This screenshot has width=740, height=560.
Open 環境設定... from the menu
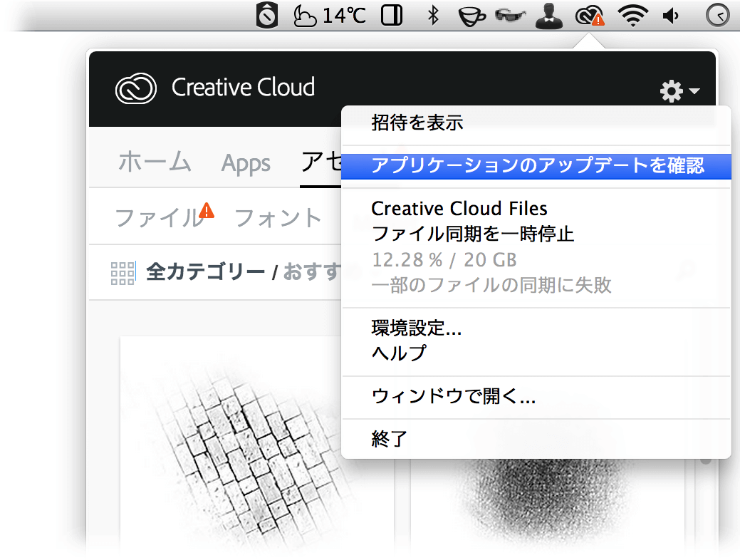(x=536, y=328)
